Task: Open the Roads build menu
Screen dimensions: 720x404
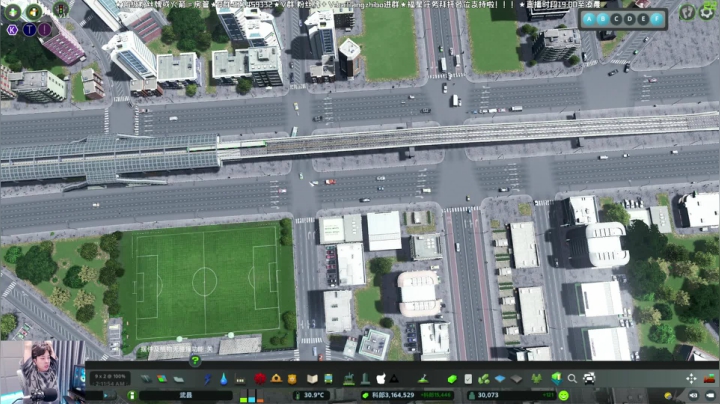Action: point(146,379)
